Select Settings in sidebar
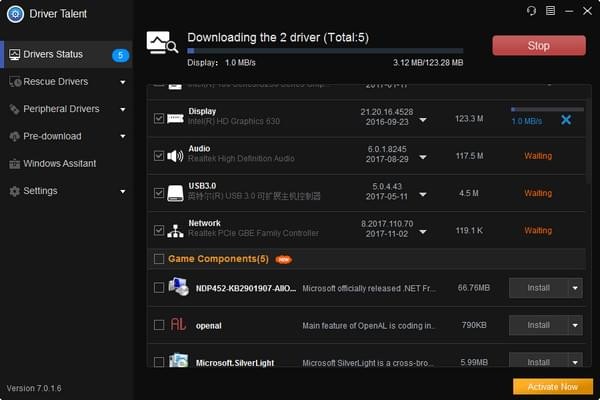 [66, 191]
